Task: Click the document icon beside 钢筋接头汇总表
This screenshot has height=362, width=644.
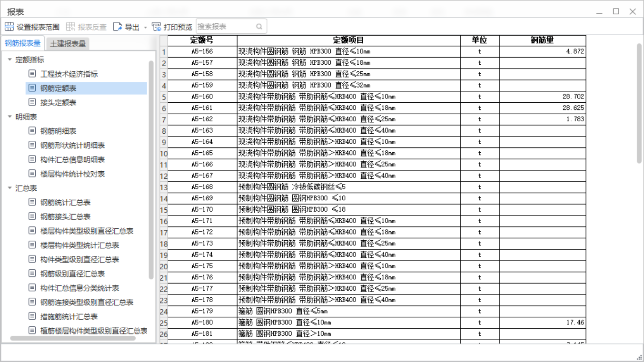Action: click(32, 216)
